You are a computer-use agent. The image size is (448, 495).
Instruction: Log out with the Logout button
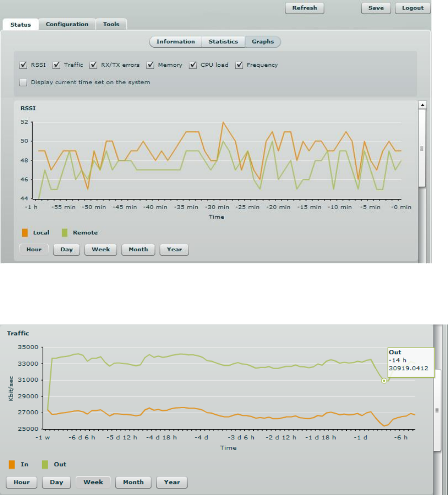point(413,8)
